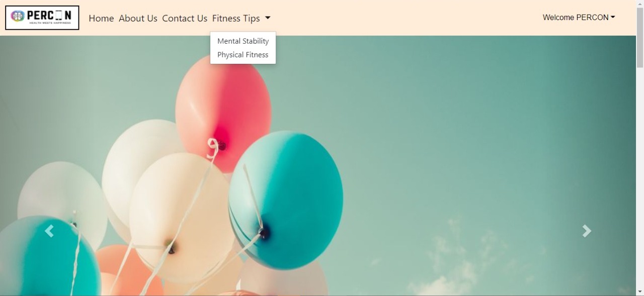The width and height of the screenshot is (644, 296).
Task: Click the scrollbar down arrow
Action: coord(640,291)
